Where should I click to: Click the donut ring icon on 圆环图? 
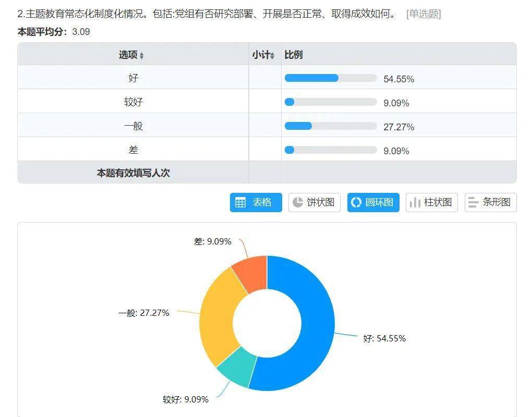[356, 202]
